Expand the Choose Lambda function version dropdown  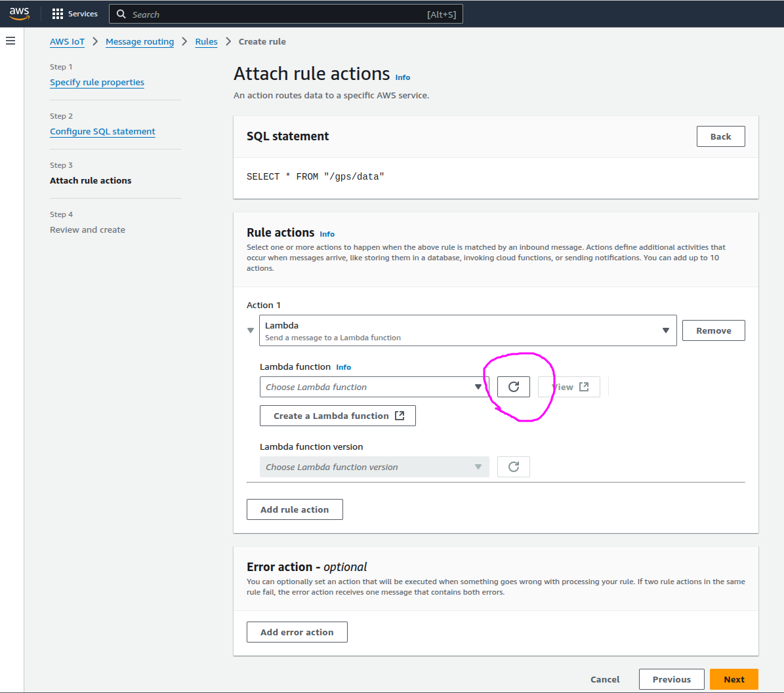[x=374, y=467]
